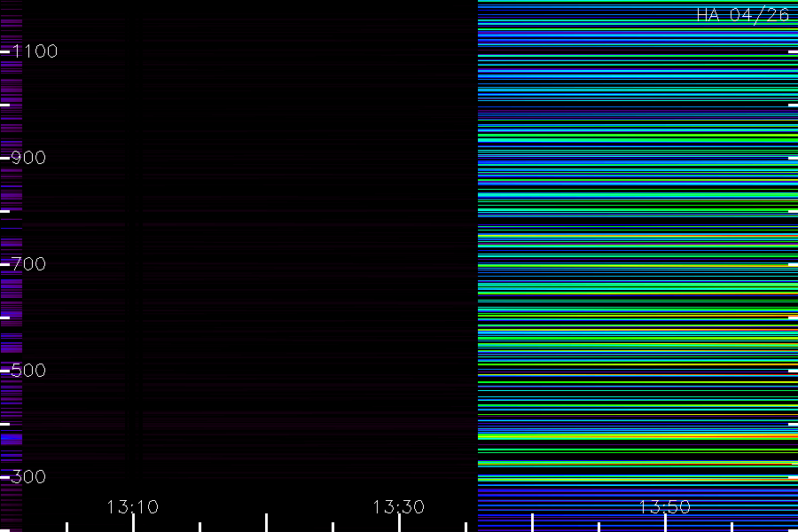
Task: Click the 13:30 time axis label
Action: point(398,506)
